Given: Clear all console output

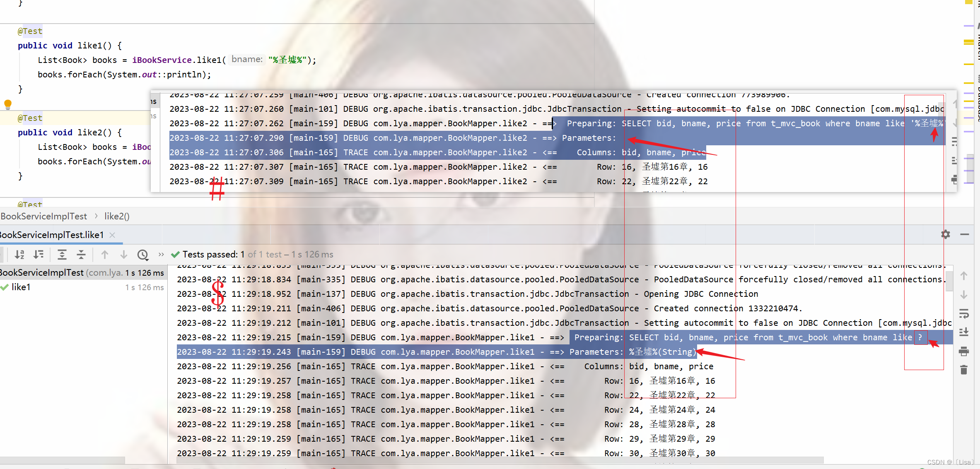Looking at the screenshot, I should tap(964, 370).
